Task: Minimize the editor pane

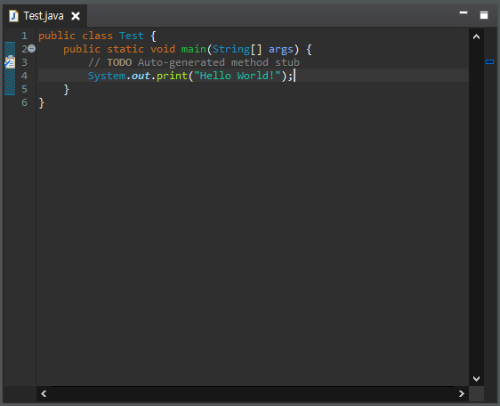Action: tap(463, 13)
